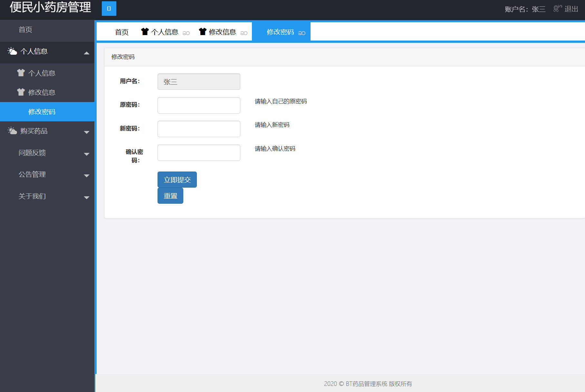The image size is (585, 392).
Task: Click the t-shirt icon on 个人信息 tab
Action: click(x=145, y=32)
